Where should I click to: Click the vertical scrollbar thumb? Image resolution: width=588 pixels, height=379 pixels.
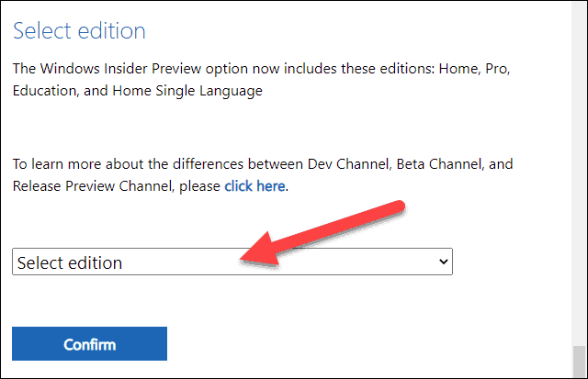click(x=577, y=361)
